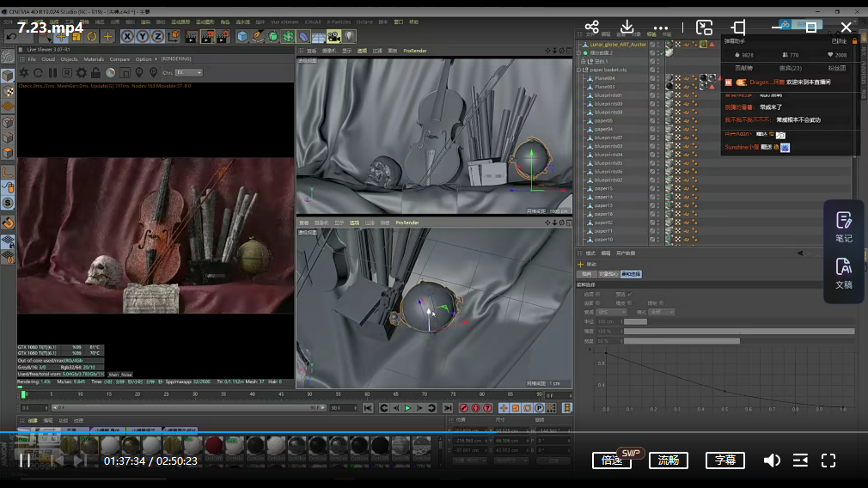Click Live Viewer clay mode sphere
Viewport: 868px width, 488px height.
tap(110, 72)
